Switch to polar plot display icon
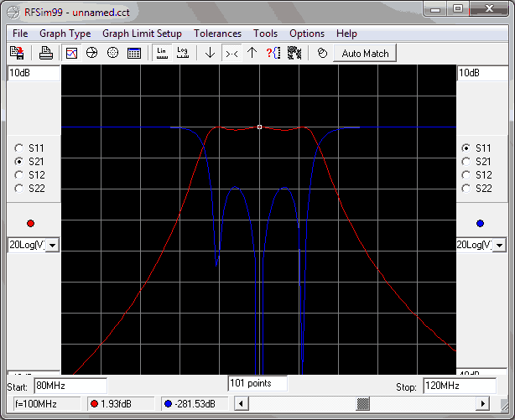This screenshot has width=515, height=420. pyautogui.click(x=112, y=53)
